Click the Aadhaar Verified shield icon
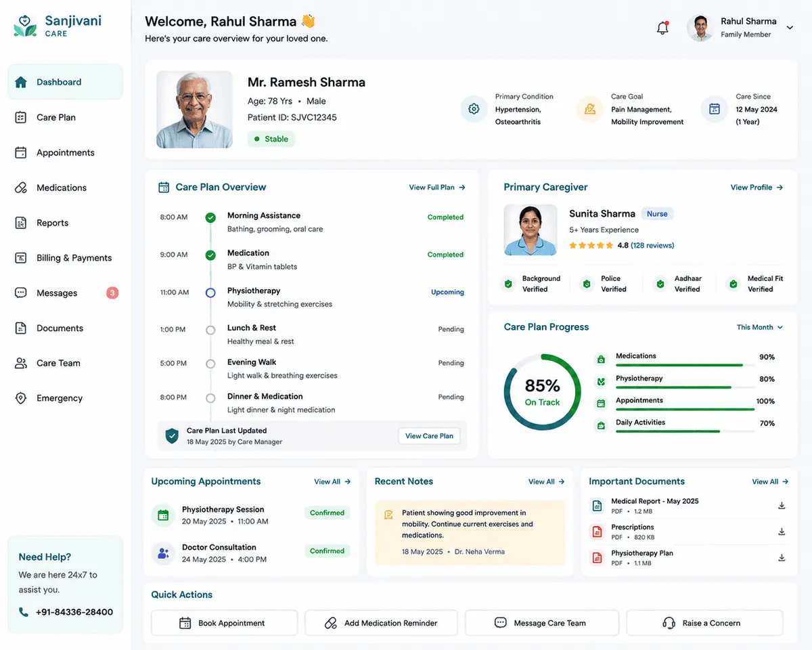Screen dimensions: 812x650 (x=660, y=284)
